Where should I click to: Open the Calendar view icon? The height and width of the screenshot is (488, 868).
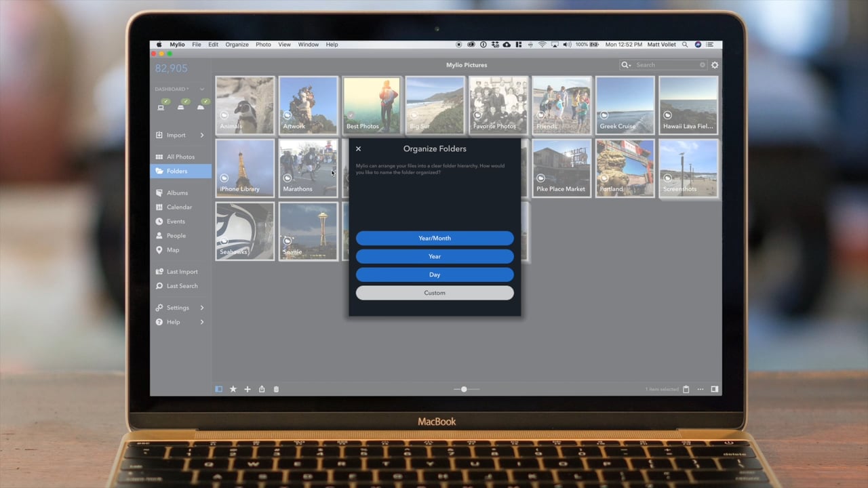(159, 207)
